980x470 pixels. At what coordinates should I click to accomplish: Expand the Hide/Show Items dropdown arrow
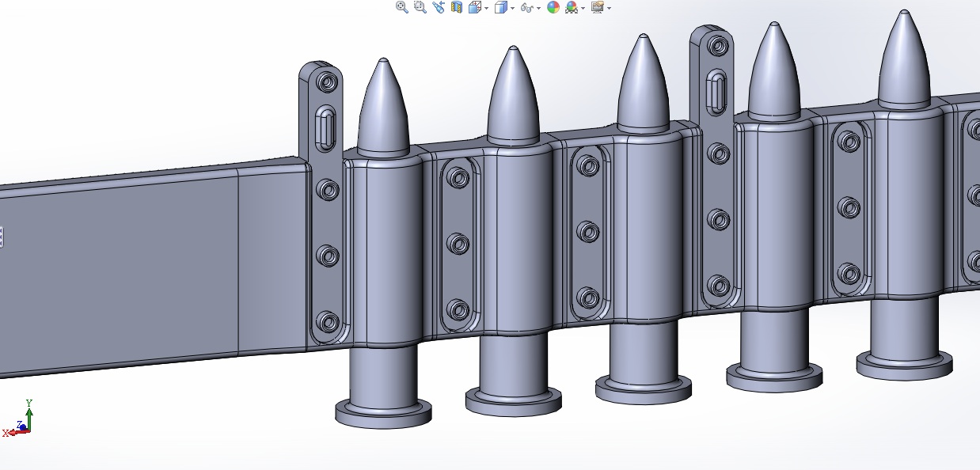(538, 8)
